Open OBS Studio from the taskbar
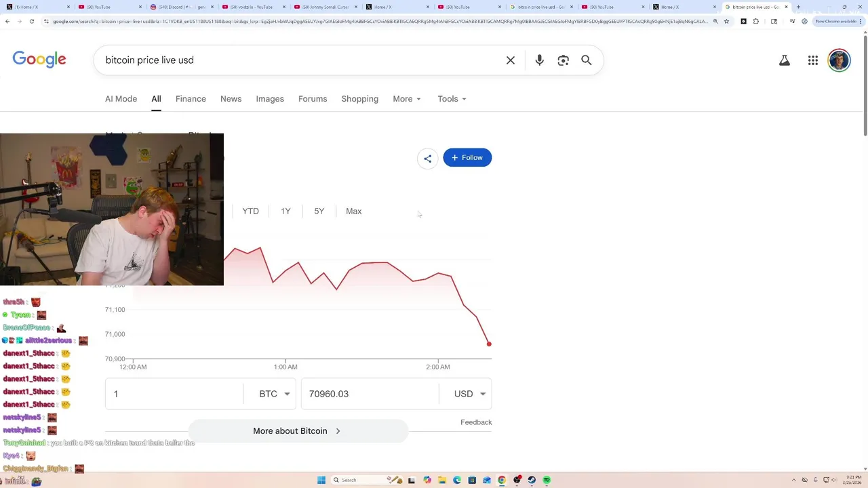This screenshot has height=488, width=868. tap(517, 480)
